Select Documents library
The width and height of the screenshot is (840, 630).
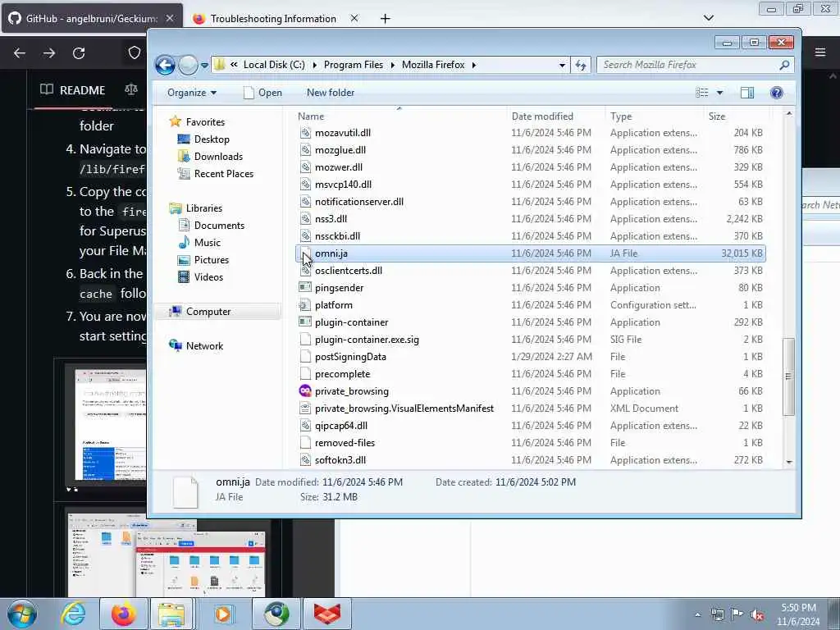point(219,226)
